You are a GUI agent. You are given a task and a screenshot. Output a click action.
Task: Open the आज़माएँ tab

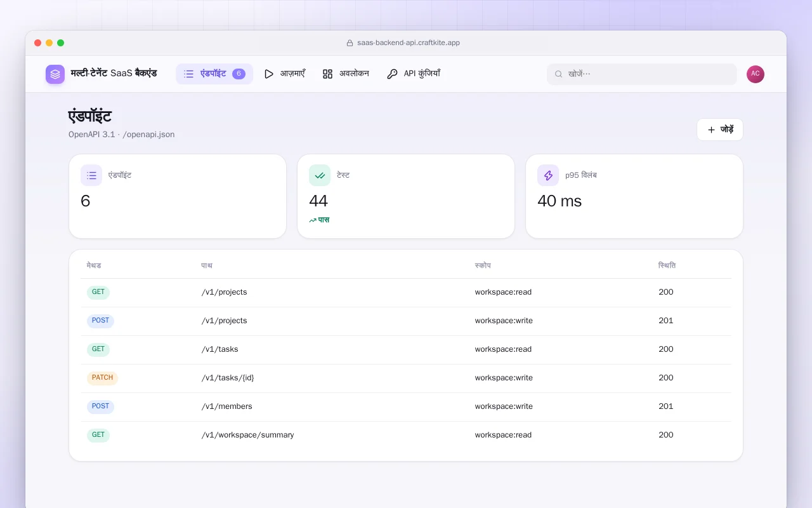284,74
